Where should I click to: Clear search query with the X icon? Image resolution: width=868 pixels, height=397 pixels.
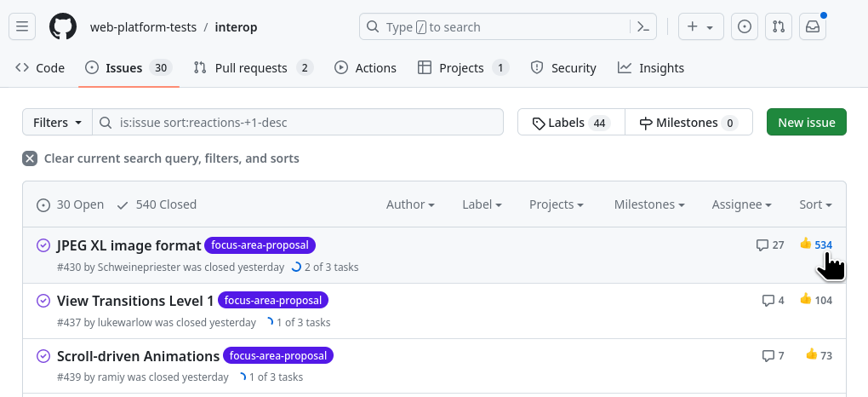tap(30, 158)
